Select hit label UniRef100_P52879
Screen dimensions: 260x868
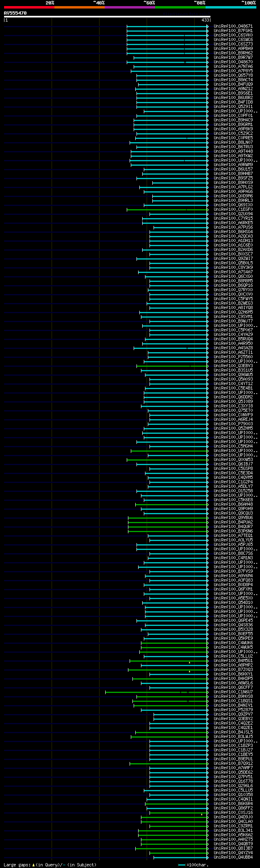click(233, 710)
